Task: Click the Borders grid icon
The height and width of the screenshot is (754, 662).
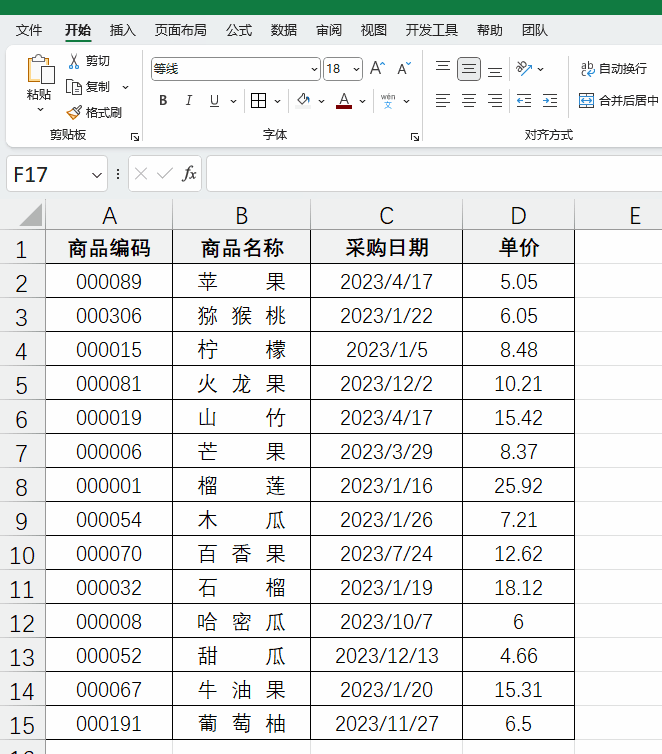Action: click(x=259, y=101)
